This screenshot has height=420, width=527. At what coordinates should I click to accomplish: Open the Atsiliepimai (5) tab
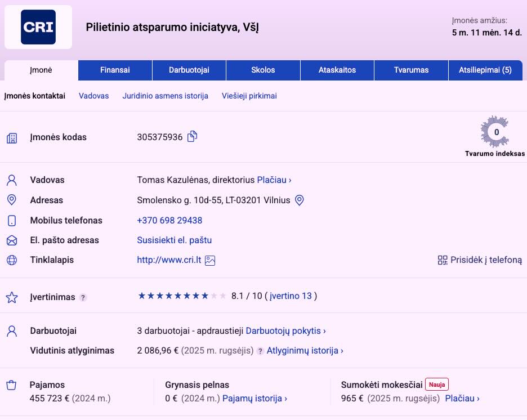pos(485,70)
